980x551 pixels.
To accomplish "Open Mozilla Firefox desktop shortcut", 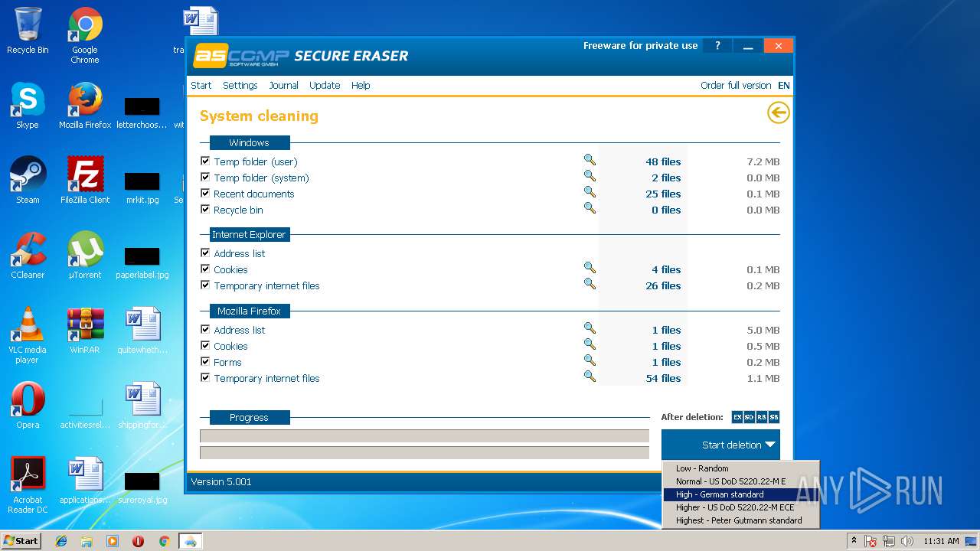I will pyautogui.click(x=85, y=106).
